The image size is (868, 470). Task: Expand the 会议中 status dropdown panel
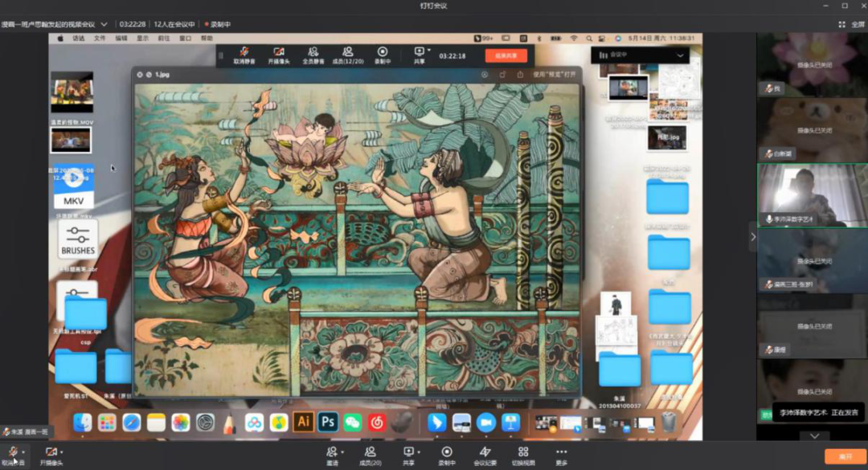point(680,55)
